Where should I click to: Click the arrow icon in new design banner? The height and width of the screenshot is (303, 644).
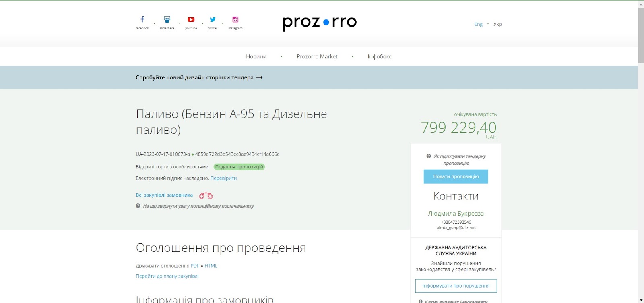pos(260,77)
